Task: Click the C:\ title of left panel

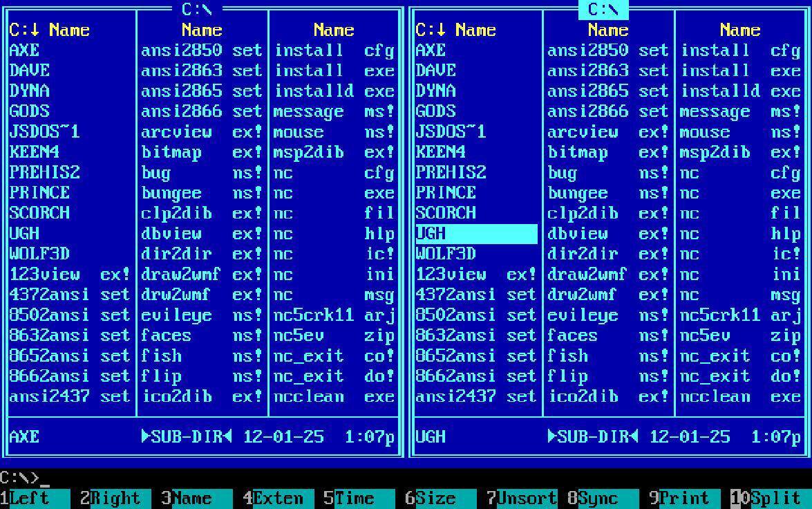Action: 197,9
